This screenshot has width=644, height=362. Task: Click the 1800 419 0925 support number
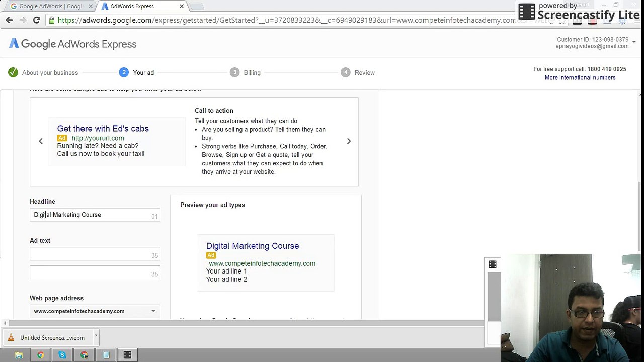[607, 69]
